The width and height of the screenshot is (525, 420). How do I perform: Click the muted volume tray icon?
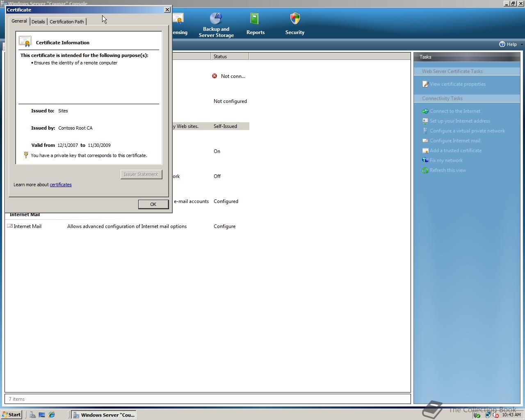[x=496, y=415]
